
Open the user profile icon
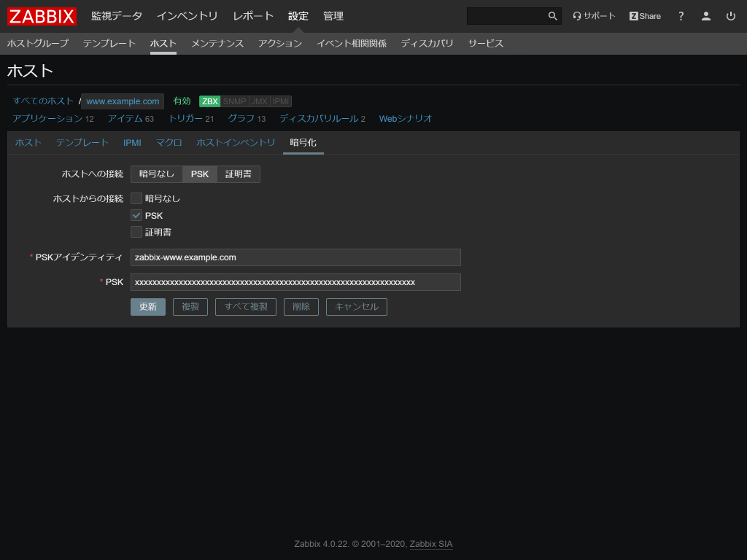[706, 16]
